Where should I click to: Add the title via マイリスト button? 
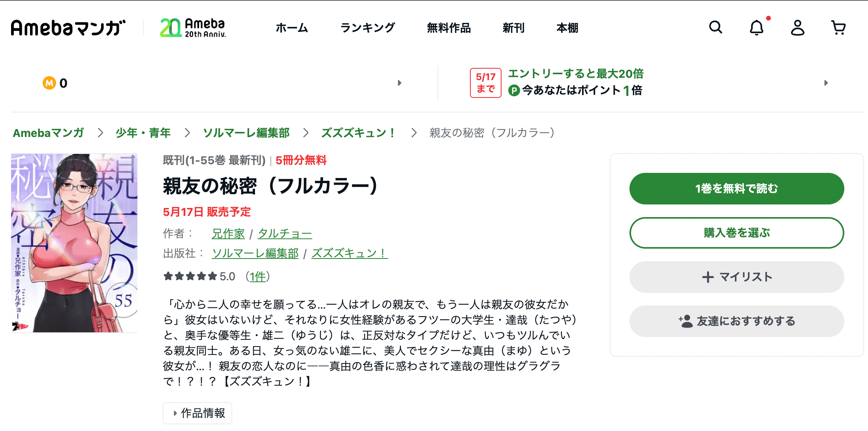tap(736, 277)
